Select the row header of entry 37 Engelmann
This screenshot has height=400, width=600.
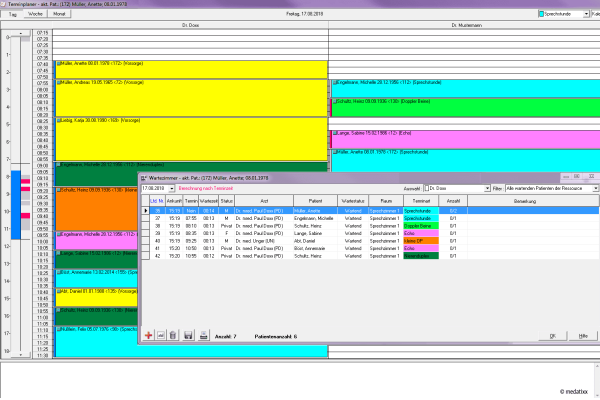[145, 218]
